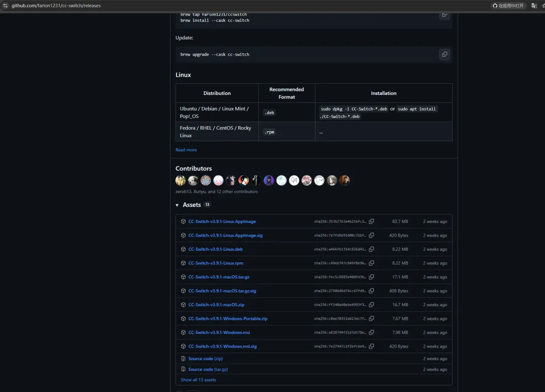Click the package icon beside Windows-Portable.zip

coord(183,319)
